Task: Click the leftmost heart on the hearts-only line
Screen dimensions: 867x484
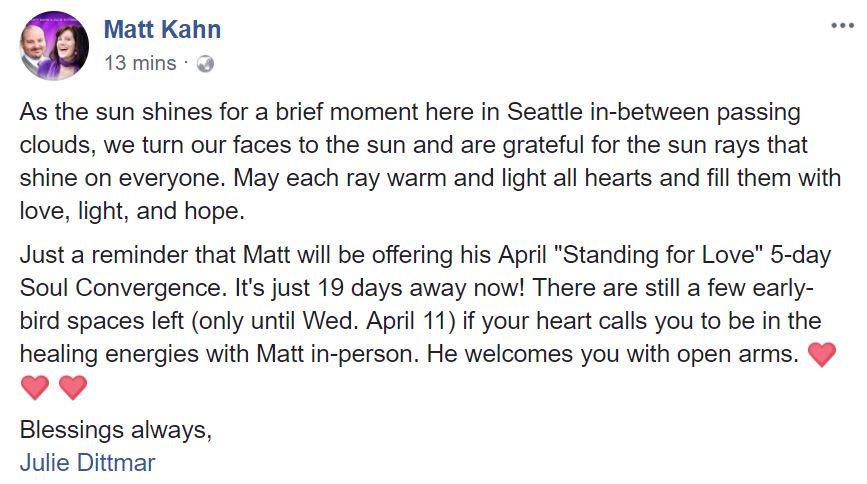Action: pos(34,387)
